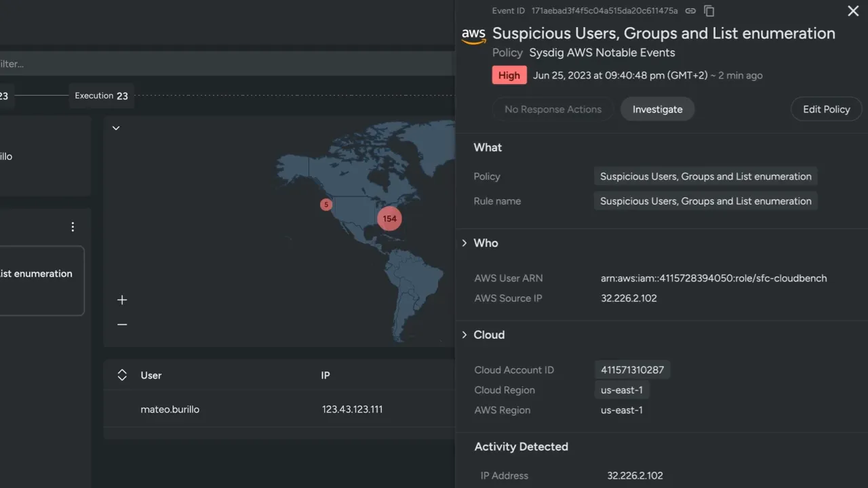This screenshot has height=488, width=868.
Task: Select the 154 events map cluster
Action: [x=389, y=218]
